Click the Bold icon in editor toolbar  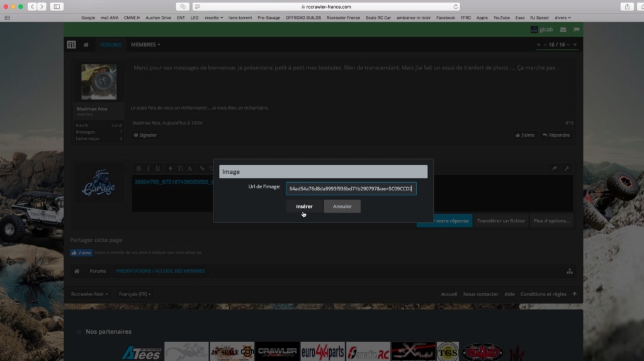pos(139,168)
